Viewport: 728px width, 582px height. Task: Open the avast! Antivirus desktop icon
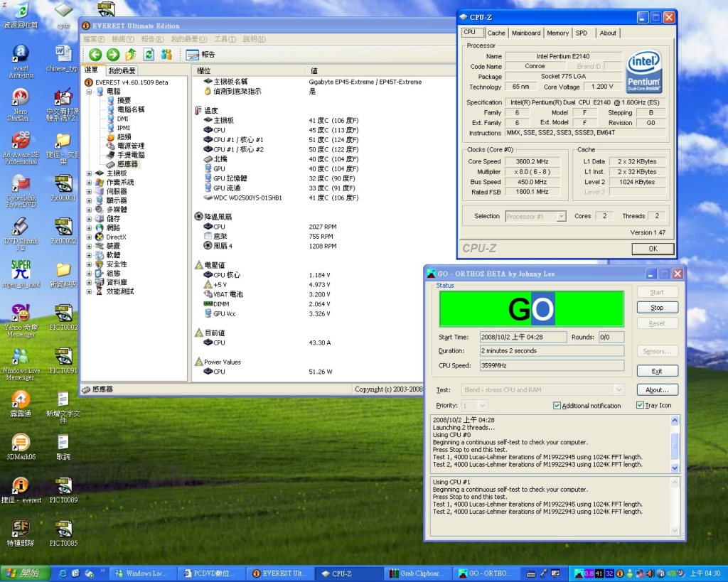coord(21,61)
